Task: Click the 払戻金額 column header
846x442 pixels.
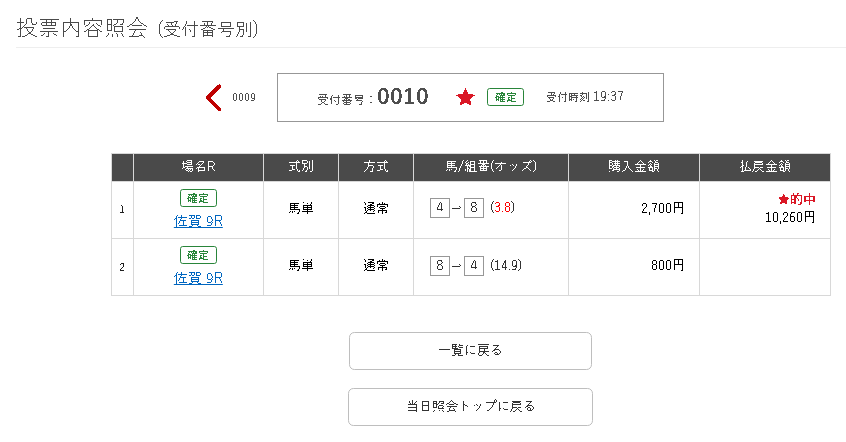Action: point(765,167)
